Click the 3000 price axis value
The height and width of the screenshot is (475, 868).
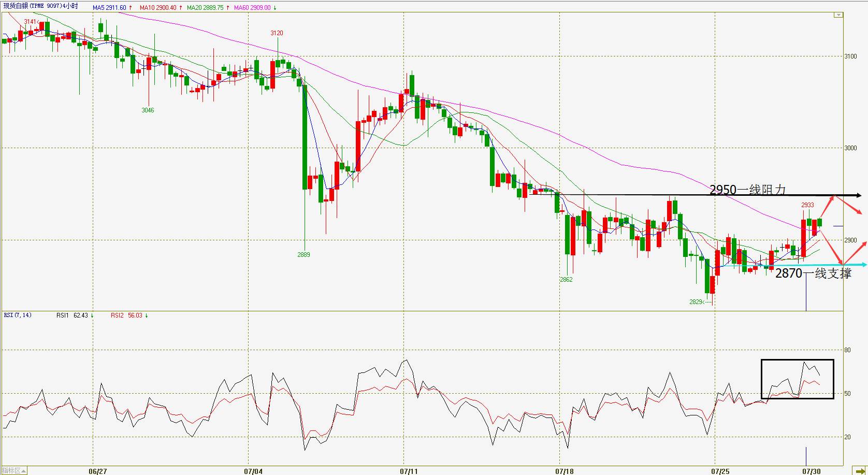coord(850,148)
